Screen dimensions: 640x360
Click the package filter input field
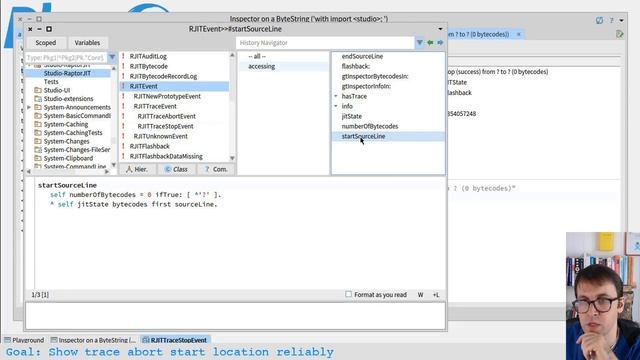click(x=66, y=58)
